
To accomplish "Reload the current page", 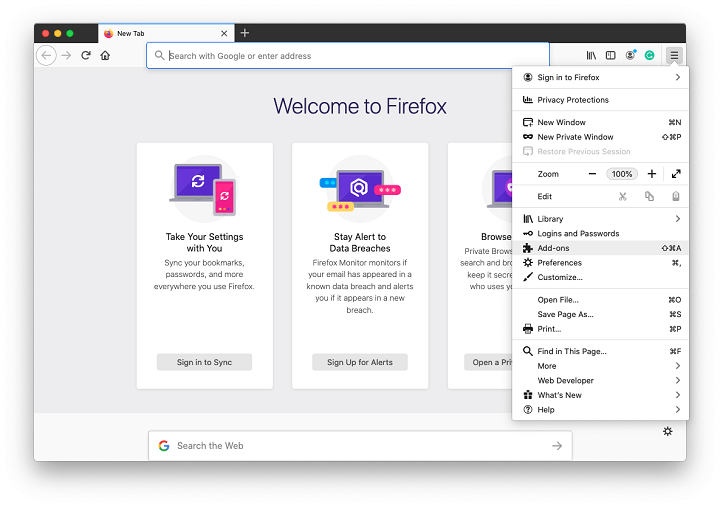I will coord(86,56).
